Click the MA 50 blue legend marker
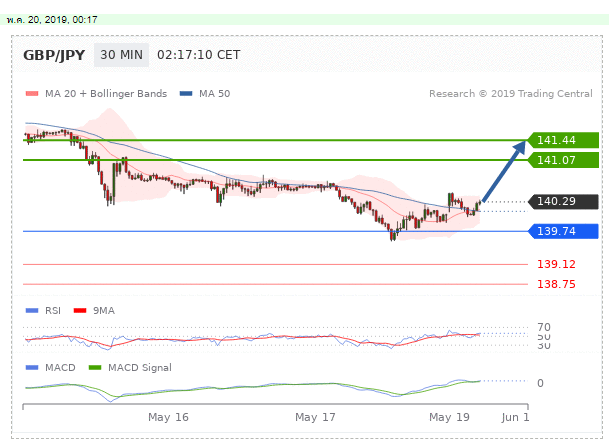Screen dimensions: 609x447 point(186,94)
